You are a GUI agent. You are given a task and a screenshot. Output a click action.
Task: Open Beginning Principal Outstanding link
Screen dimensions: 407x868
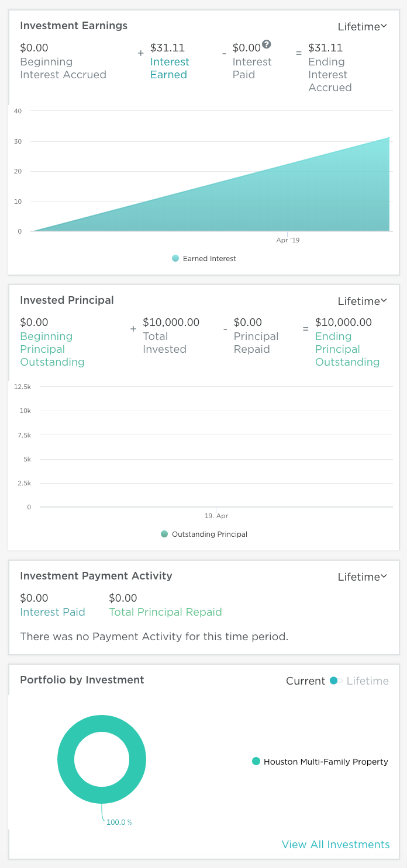pos(52,349)
